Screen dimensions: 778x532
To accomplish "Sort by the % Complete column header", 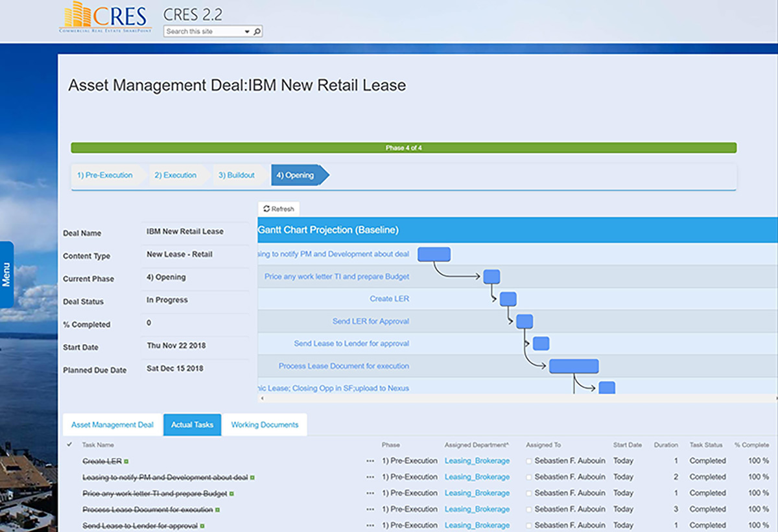I will tap(751, 445).
